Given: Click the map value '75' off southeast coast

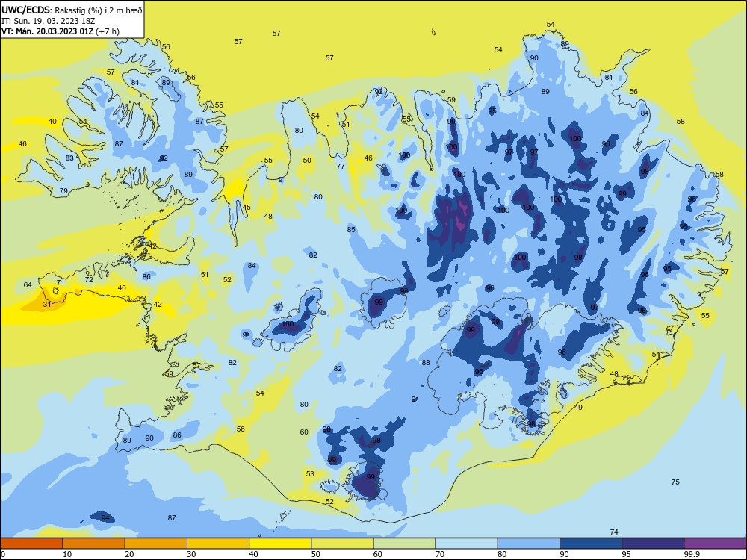Looking at the screenshot, I should [675, 482].
